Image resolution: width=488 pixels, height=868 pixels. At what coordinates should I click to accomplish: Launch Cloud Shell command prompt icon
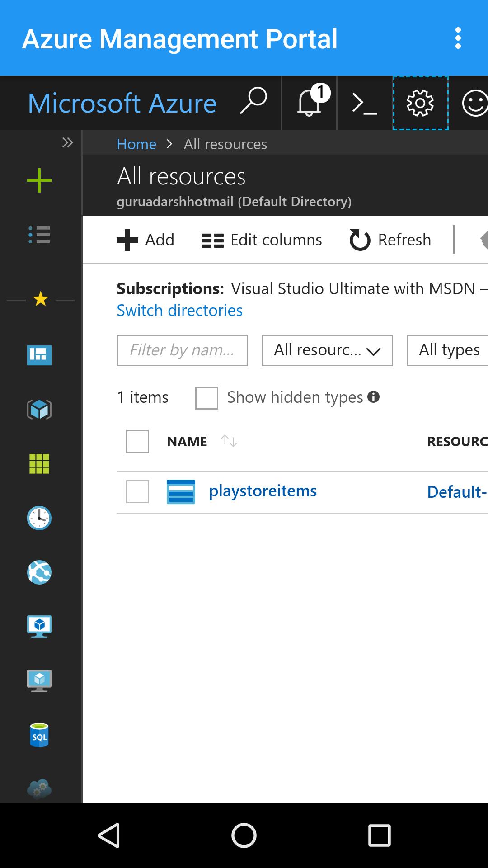365,103
